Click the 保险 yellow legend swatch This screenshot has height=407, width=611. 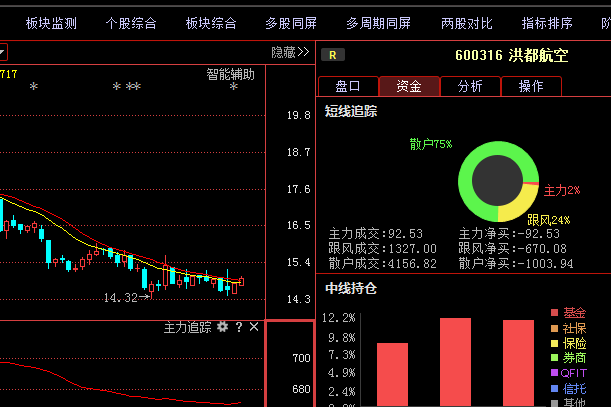pyautogui.click(x=554, y=343)
